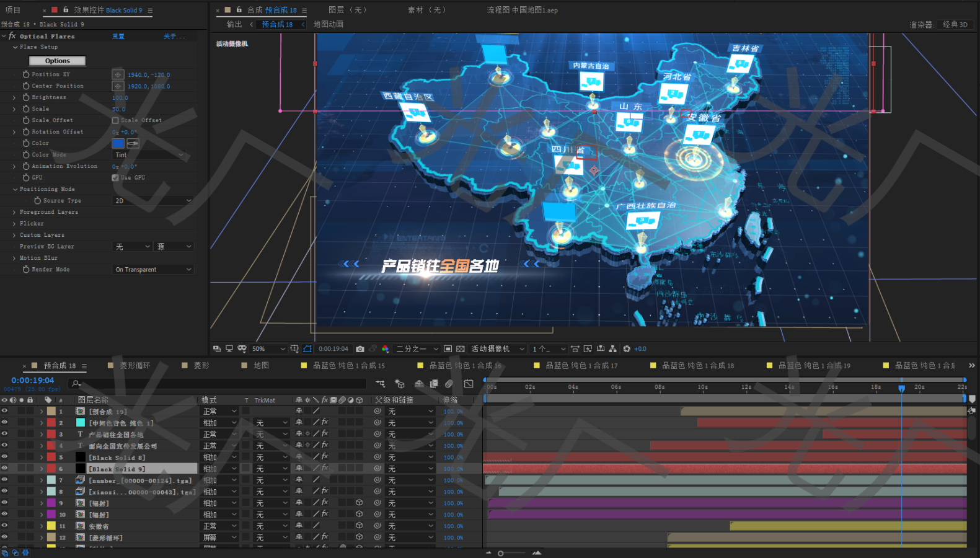Switch to the 菱形循环 timeline tab
This screenshot has width=980, height=558.
135,366
